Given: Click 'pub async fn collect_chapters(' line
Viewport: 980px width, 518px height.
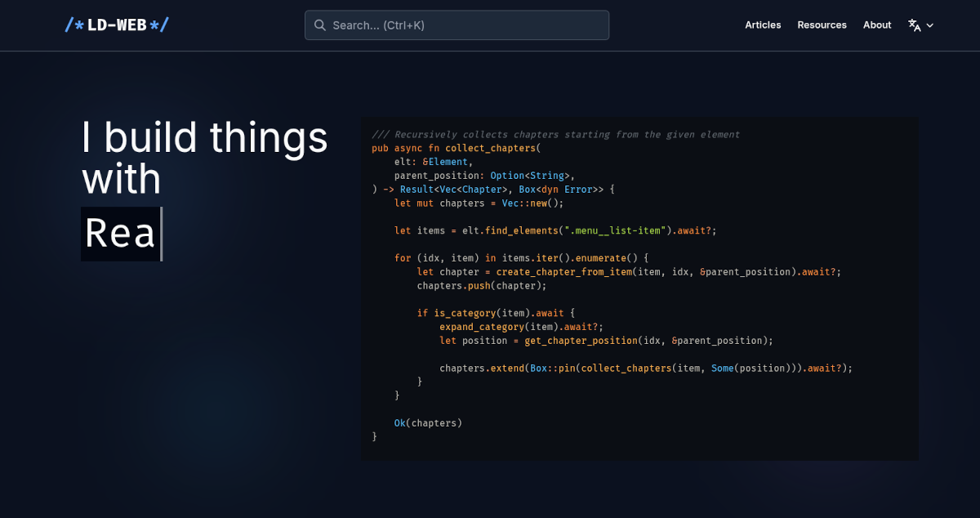Looking at the screenshot, I should [x=457, y=148].
